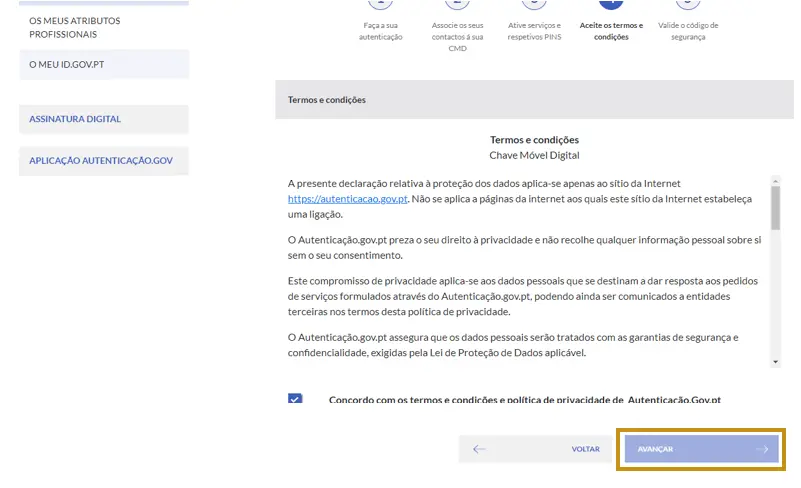Screen dimensions: 801x488
Task: Click the 'Concordo com os termos' label text
Action: click(524, 400)
